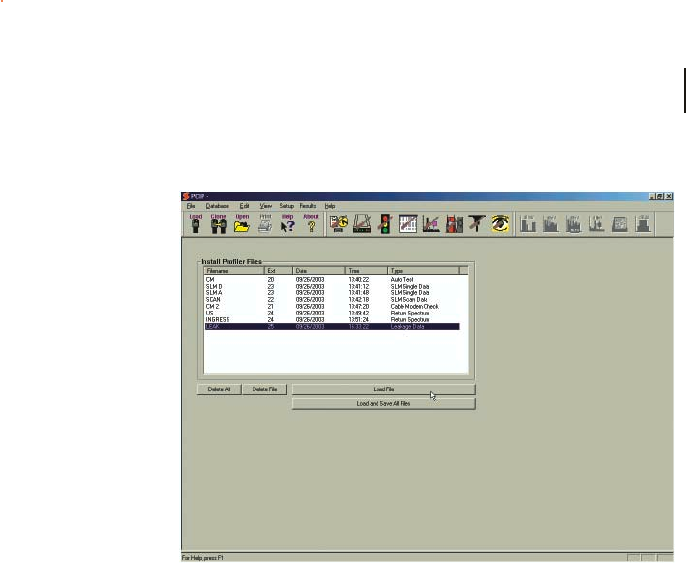Click the Load and Save All Files button
The width and height of the screenshot is (686, 563).
384,404
